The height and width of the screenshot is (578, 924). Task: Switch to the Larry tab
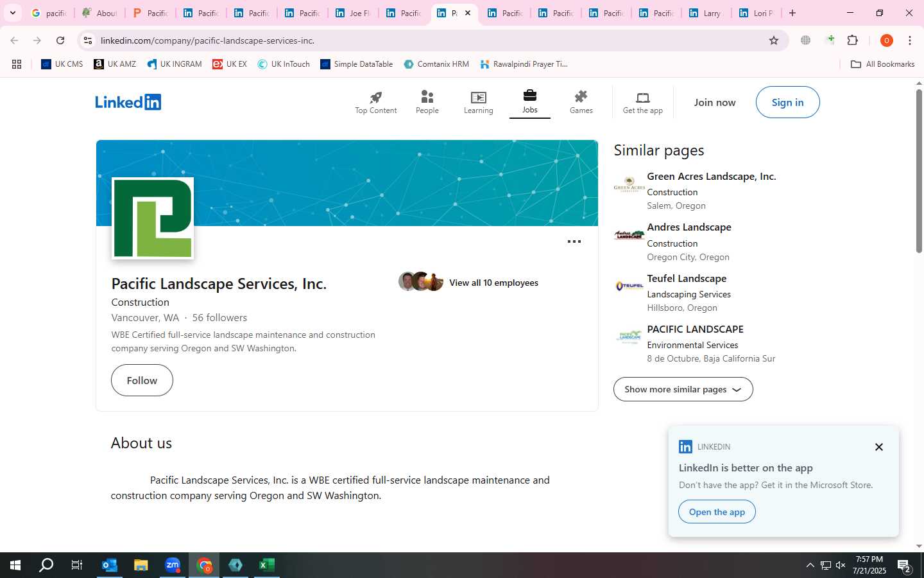click(x=706, y=13)
